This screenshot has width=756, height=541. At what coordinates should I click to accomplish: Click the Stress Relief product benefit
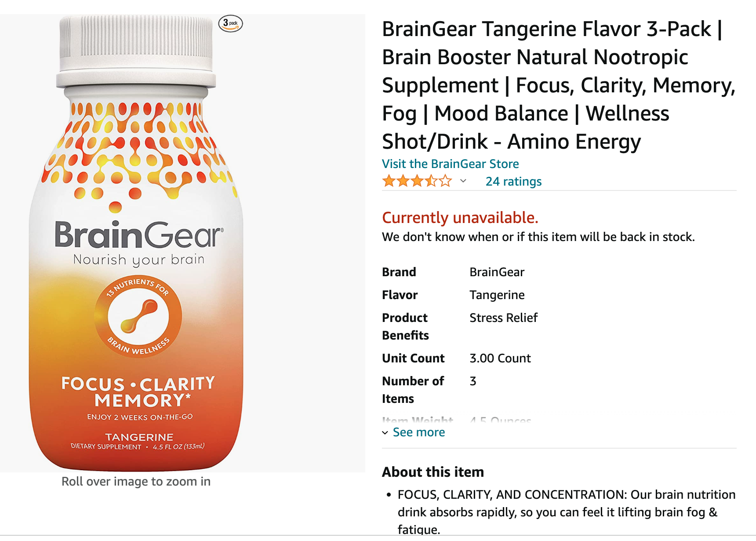504,318
